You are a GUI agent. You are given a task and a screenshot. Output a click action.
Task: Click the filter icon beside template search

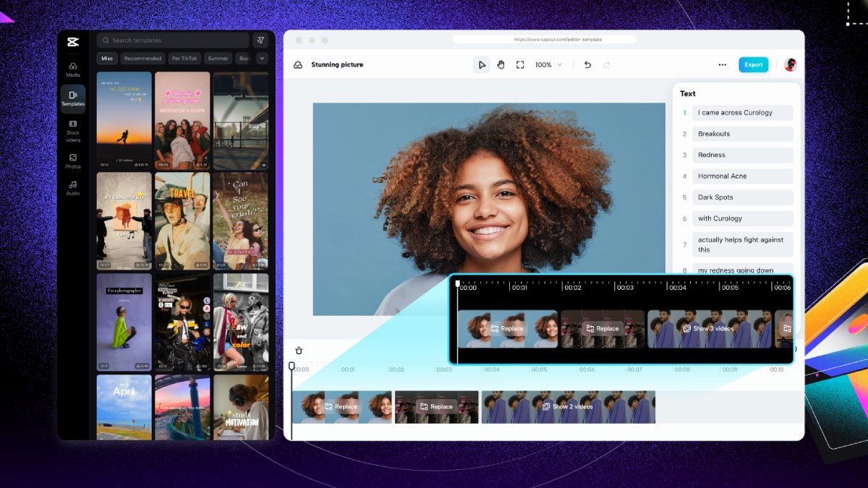tap(261, 40)
